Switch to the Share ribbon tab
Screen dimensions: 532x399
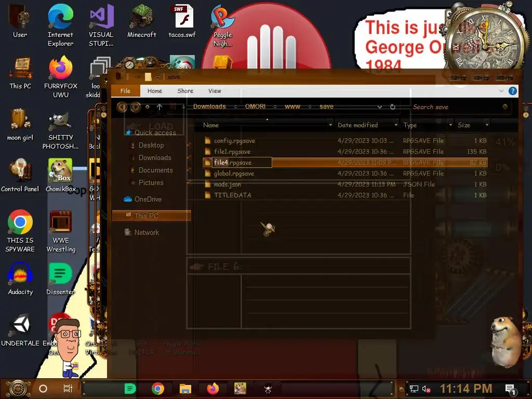click(x=185, y=91)
